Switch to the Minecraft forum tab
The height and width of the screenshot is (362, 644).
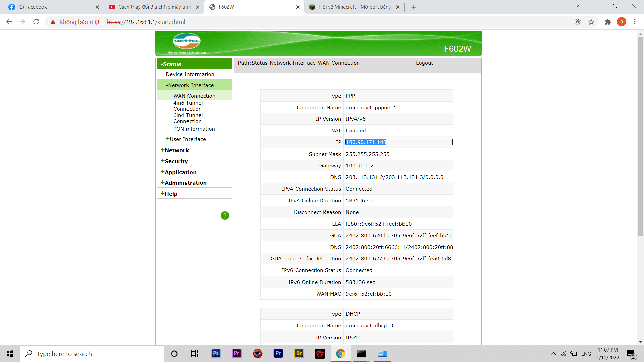coord(352,7)
